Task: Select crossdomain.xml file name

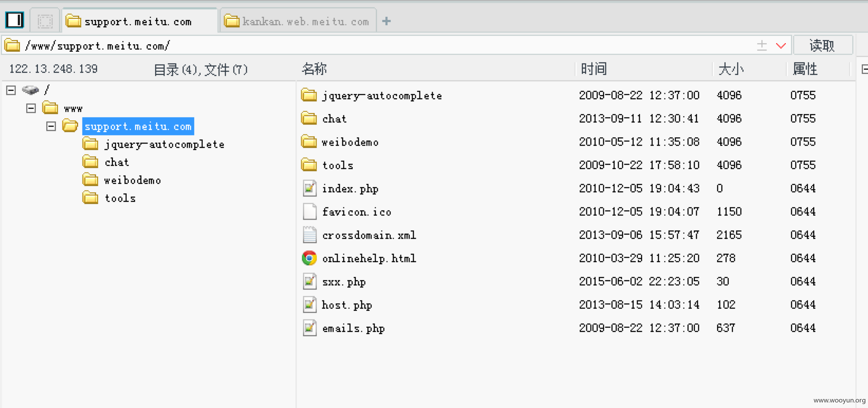Action: (x=369, y=235)
